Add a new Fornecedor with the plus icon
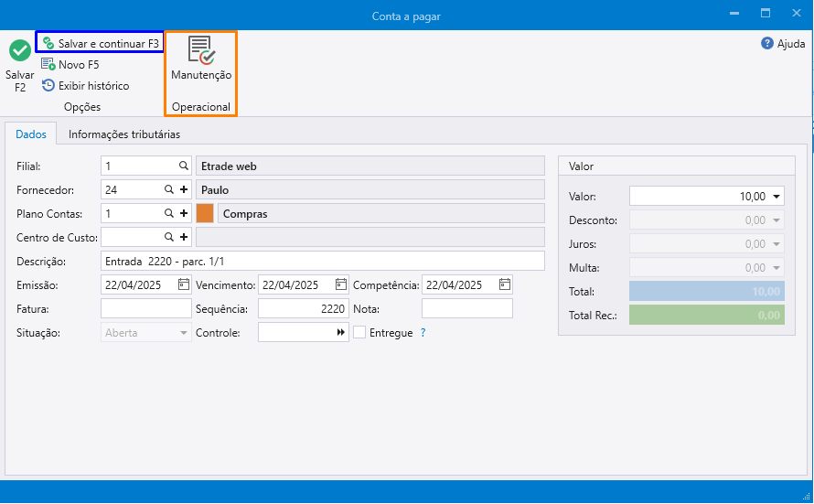 tap(184, 189)
